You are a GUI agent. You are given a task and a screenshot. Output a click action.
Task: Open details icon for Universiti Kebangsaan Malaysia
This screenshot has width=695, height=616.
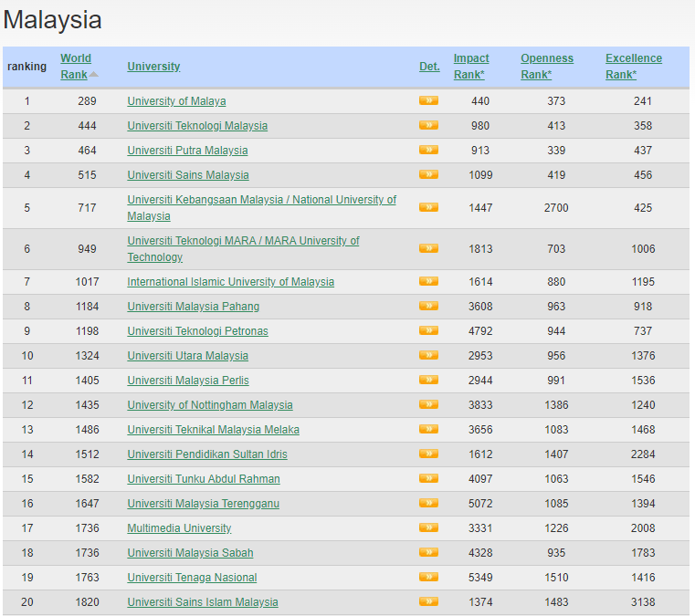(x=428, y=207)
